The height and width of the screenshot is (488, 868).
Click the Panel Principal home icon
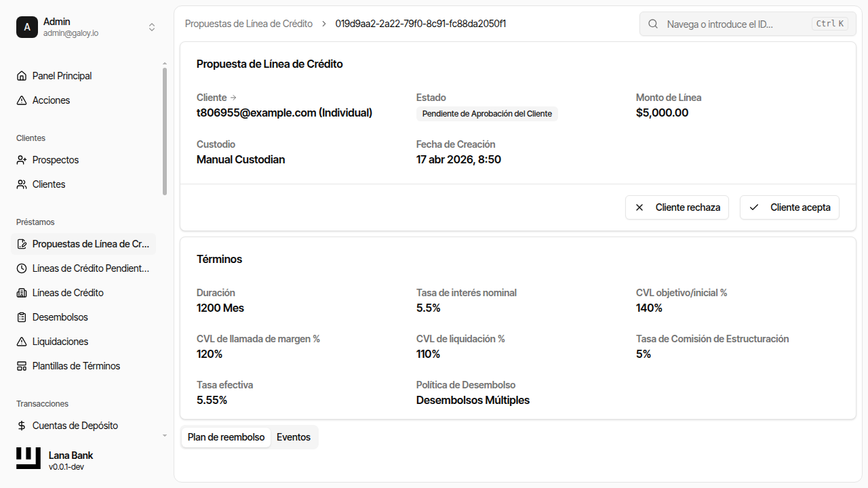[x=22, y=76]
